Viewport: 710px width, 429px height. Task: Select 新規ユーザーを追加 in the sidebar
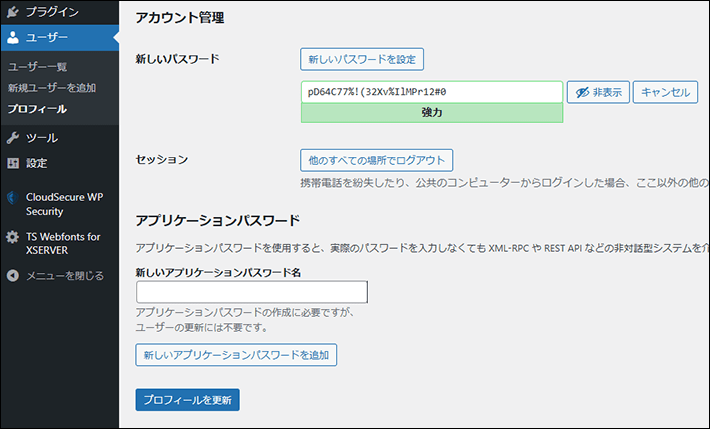pos(51,88)
